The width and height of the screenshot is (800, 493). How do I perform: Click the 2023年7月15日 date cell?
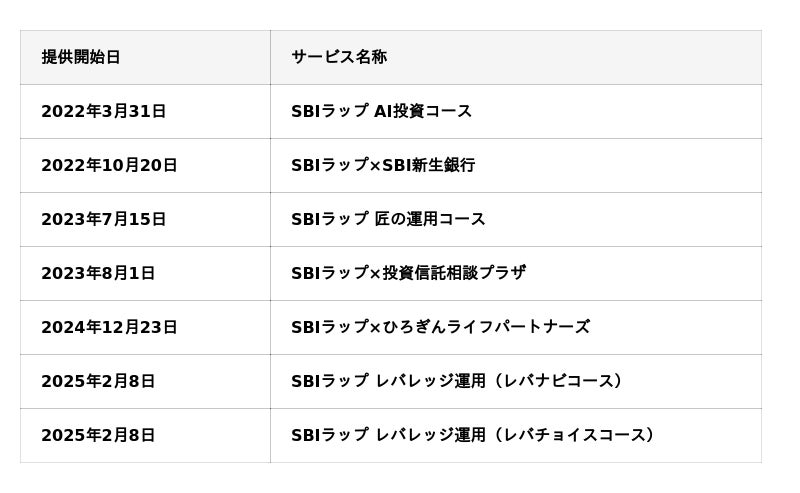103,219
